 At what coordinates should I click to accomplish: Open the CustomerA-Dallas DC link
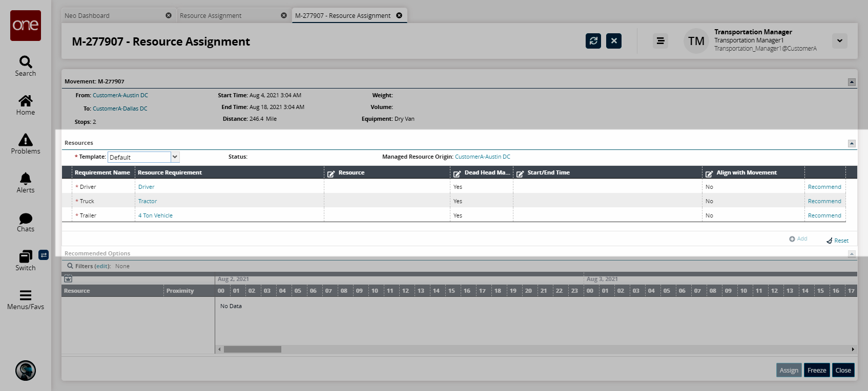pos(120,108)
